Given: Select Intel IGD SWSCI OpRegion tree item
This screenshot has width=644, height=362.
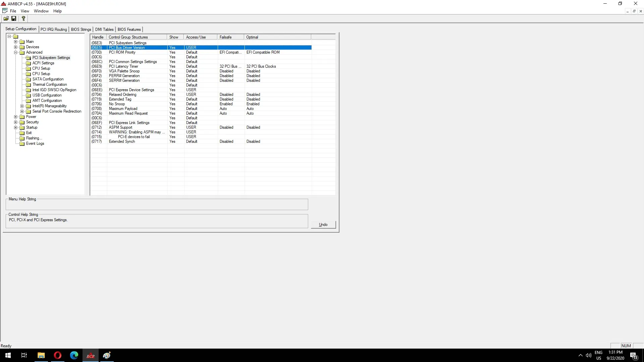Looking at the screenshot, I should click(54, 90).
